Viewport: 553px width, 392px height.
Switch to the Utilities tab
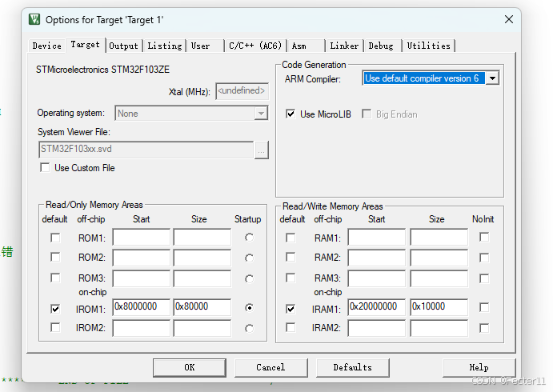(x=428, y=46)
